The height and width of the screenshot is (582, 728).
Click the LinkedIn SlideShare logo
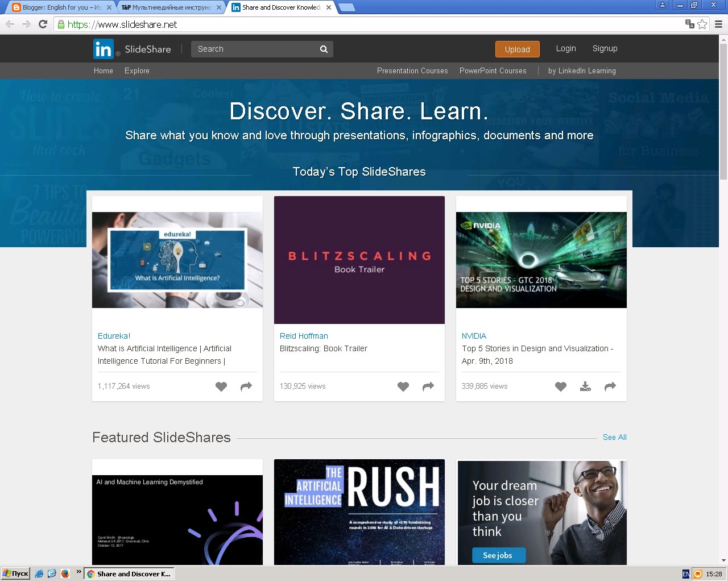(132, 49)
